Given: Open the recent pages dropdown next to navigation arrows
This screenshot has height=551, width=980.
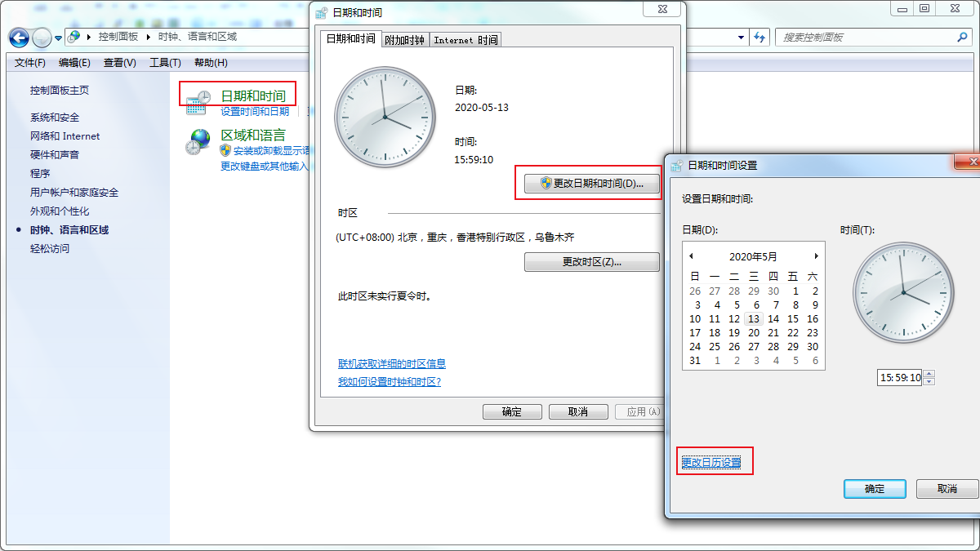Looking at the screenshot, I should 58,38.
